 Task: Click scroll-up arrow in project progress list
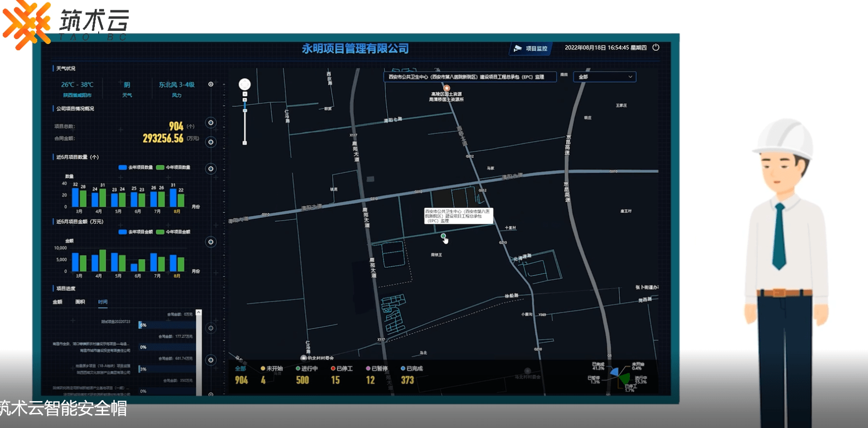199,312
